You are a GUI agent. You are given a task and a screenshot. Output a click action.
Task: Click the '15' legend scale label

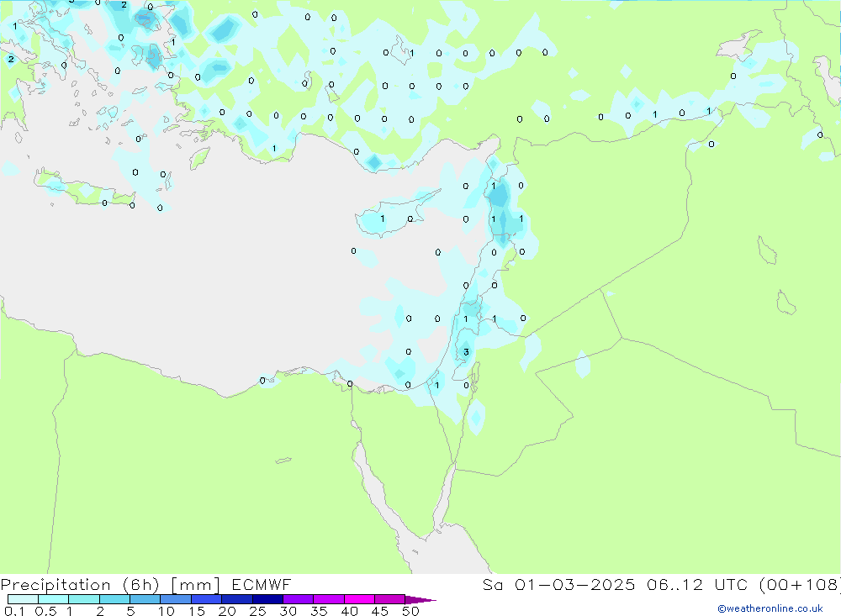pos(197,611)
